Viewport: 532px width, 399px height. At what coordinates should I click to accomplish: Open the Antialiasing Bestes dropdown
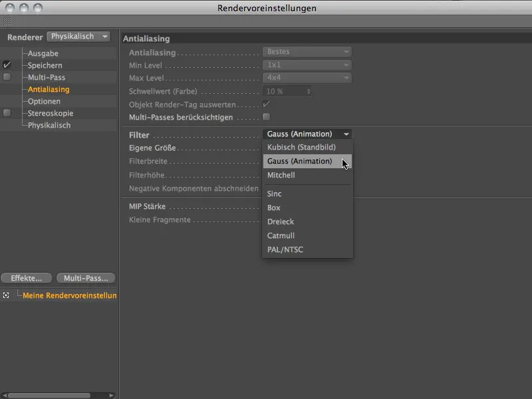click(x=307, y=51)
